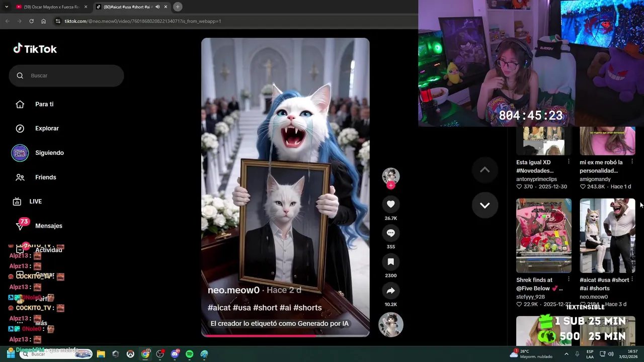The height and width of the screenshot is (362, 644).
Task: Click the amigomandy username
Action: [595, 179]
